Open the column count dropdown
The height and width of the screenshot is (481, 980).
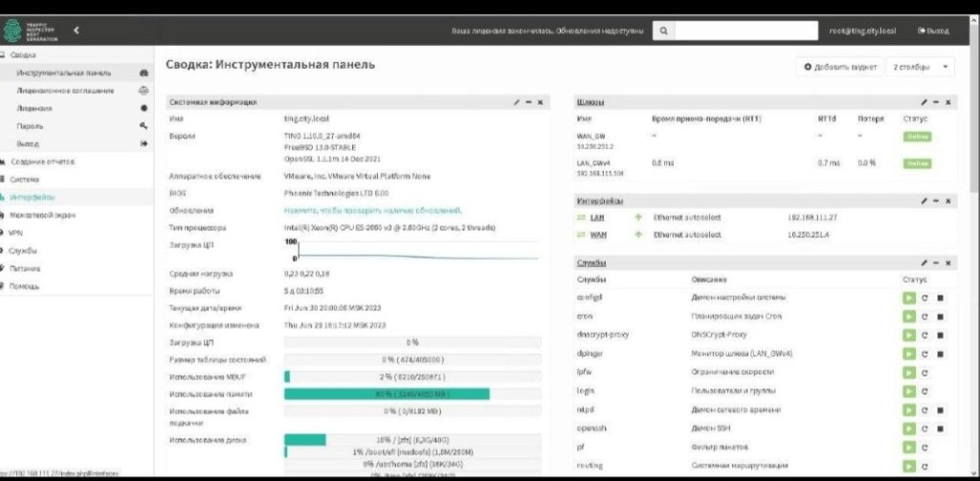tap(922, 67)
